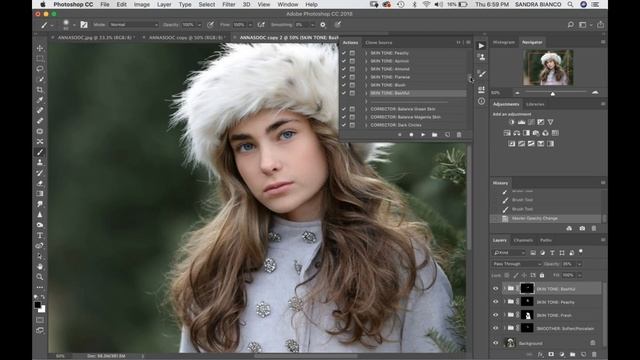640x360 pixels.
Task: Open the layer Opacity dropdown arrow
Action: click(579, 264)
